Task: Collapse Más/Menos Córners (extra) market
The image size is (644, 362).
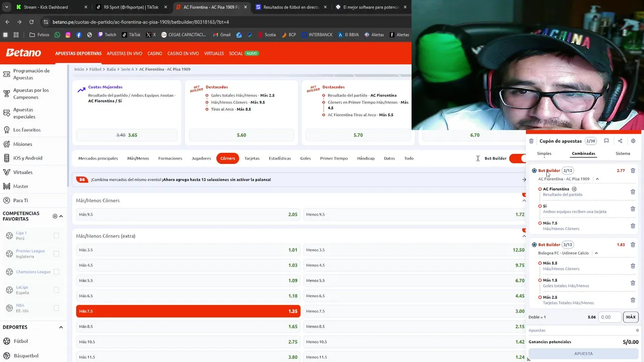Action: (524, 236)
